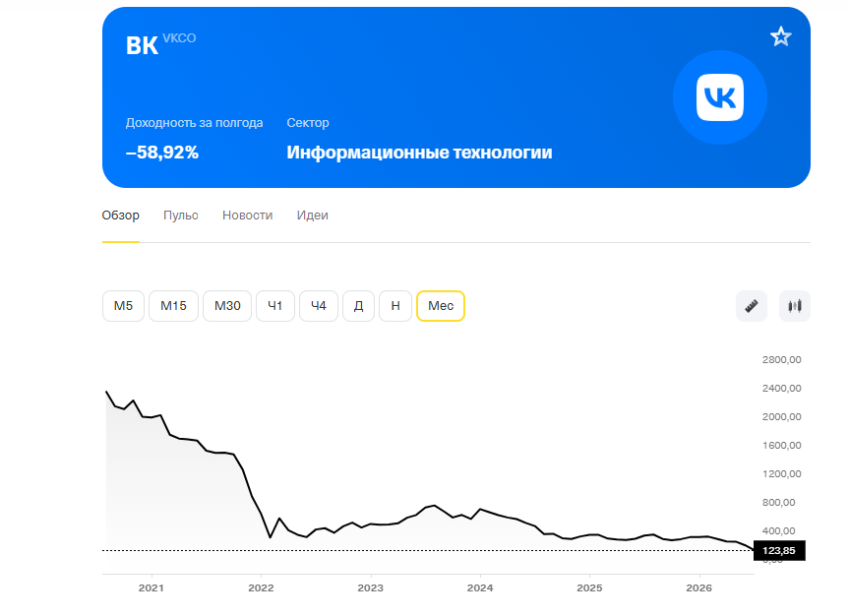Switch chart to Ч4 interval
849x616 pixels.
click(319, 306)
